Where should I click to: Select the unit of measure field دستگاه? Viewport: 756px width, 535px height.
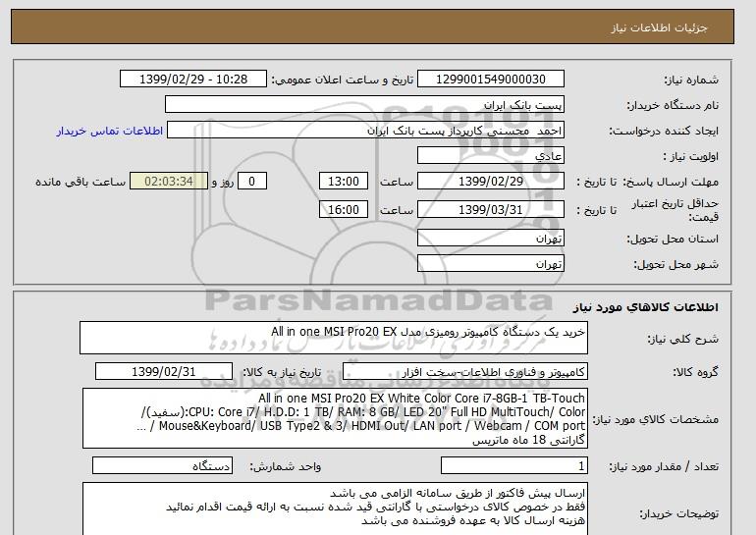(x=162, y=465)
